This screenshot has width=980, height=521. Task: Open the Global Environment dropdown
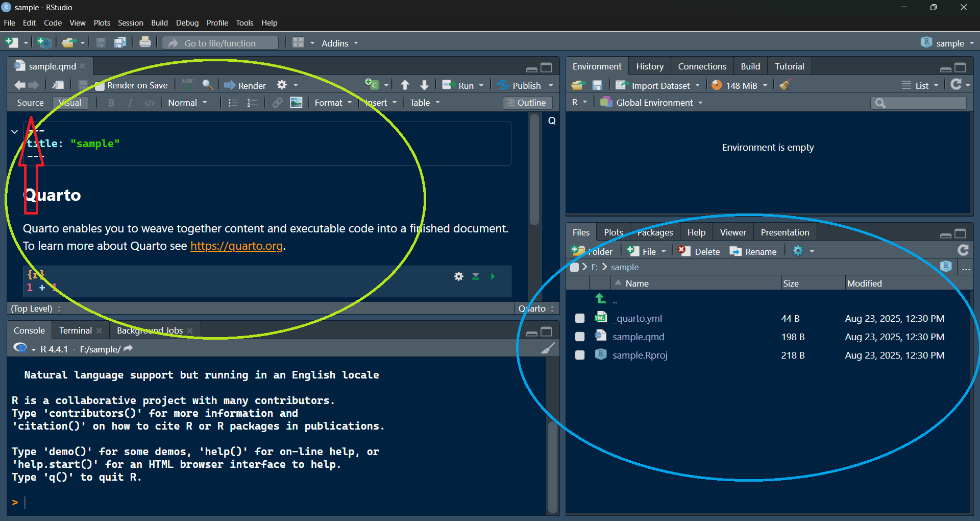(x=652, y=103)
